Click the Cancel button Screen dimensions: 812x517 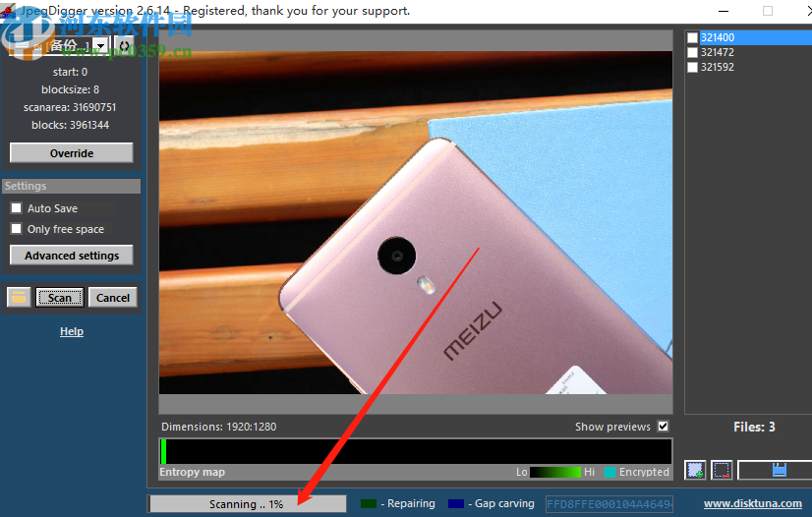click(113, 298)
